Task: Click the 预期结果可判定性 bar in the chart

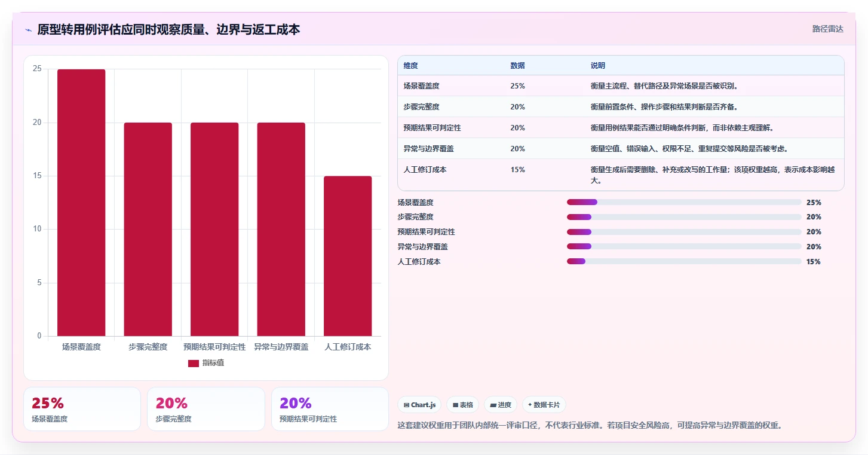Action: point(214,230)
